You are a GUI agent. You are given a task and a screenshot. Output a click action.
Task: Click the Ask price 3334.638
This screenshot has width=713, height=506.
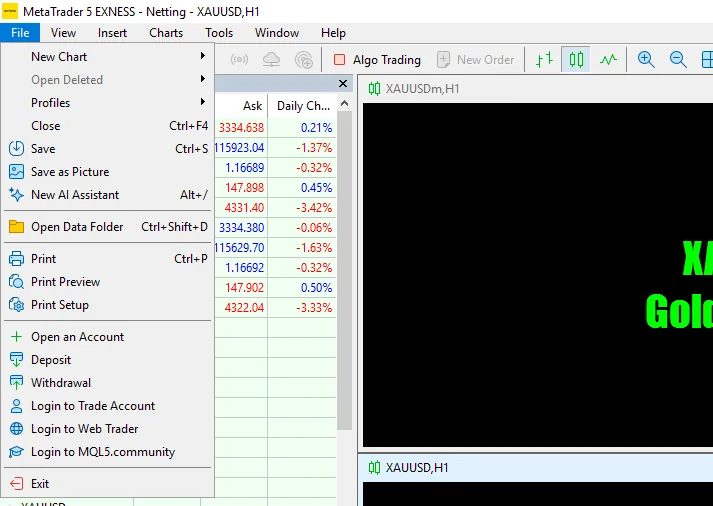point(241,128)
